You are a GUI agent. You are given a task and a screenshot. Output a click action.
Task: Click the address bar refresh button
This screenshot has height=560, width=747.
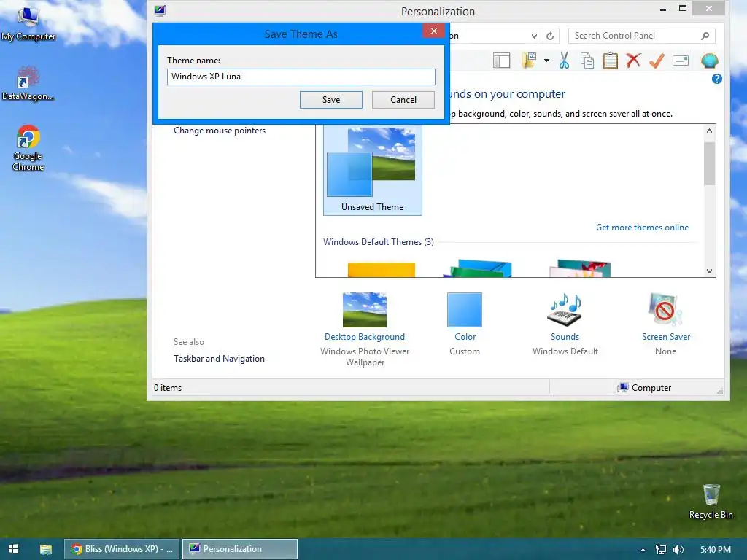[x=550, y=36]
